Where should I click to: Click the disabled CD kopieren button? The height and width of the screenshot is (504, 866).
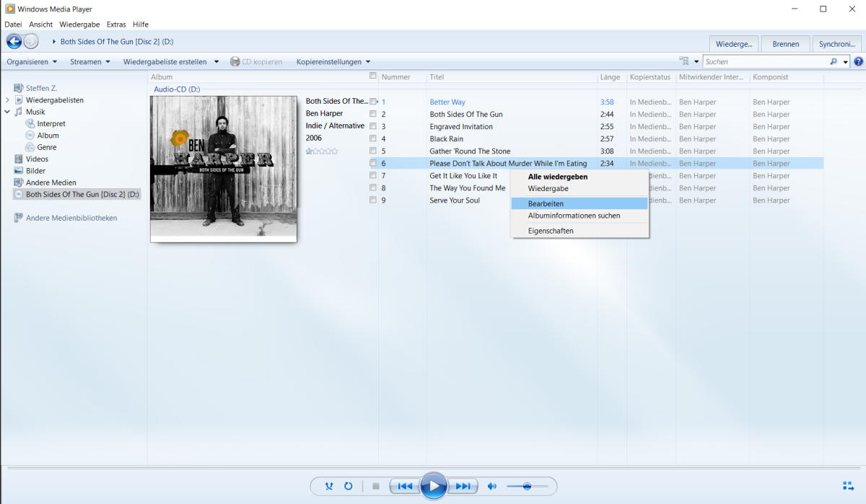tap(256, 62)
